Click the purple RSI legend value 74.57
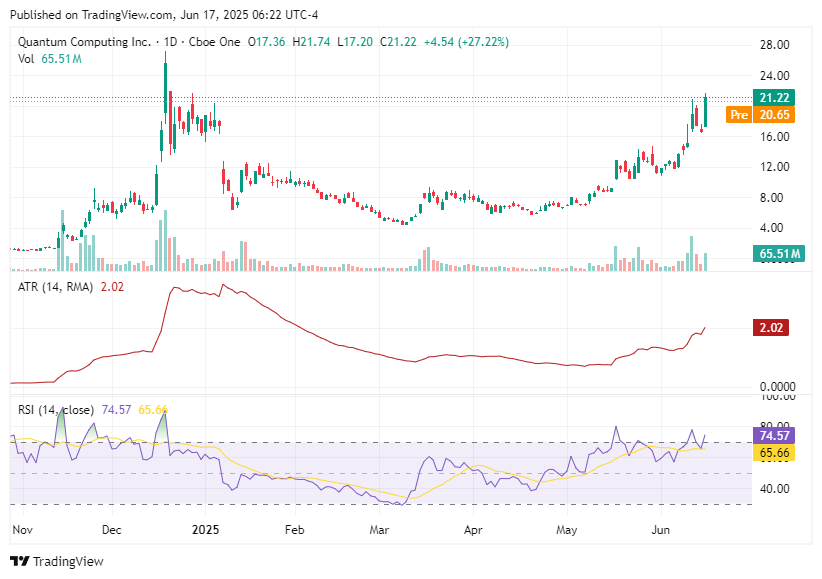The height and width of the screenshot is (579, 822). click(116, 410)
